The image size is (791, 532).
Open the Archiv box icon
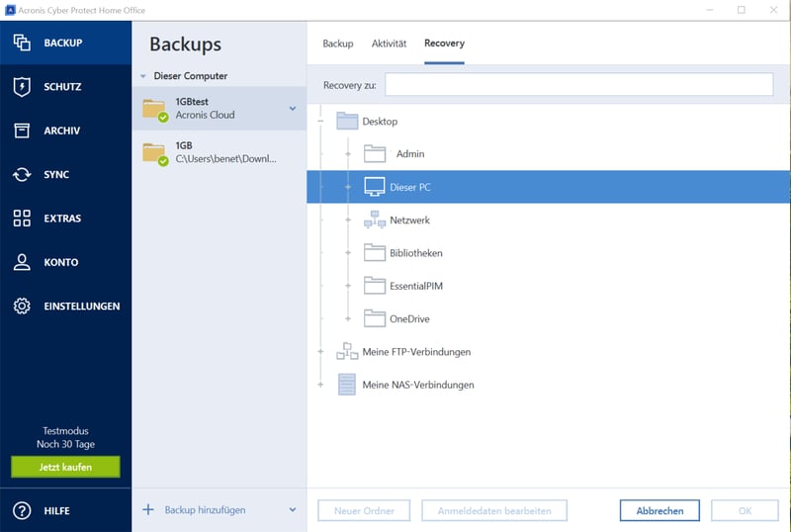(x=22, y=131)
